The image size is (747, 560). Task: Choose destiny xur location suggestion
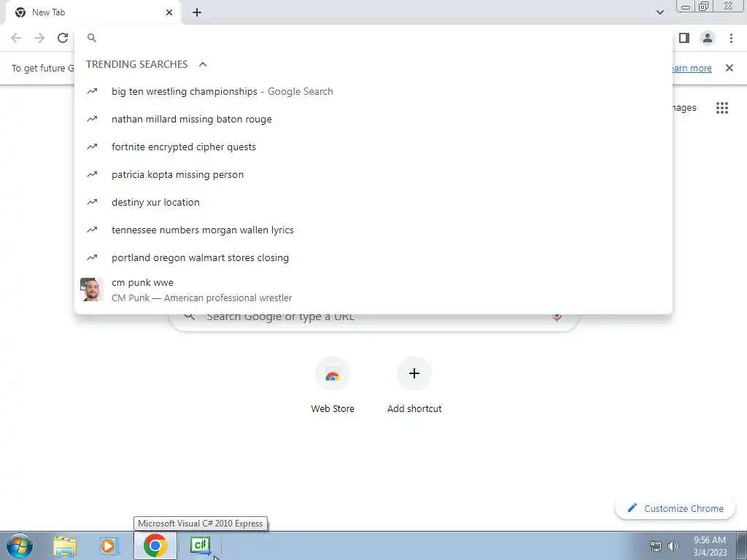[x=373, y=202]
